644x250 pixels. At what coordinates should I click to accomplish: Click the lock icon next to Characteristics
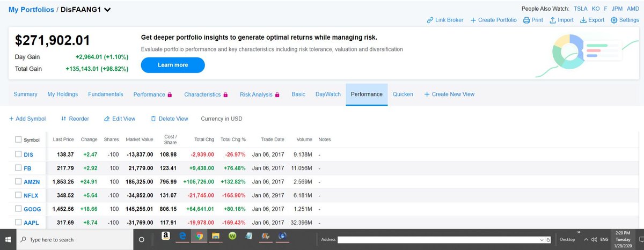tap(225, 94)
